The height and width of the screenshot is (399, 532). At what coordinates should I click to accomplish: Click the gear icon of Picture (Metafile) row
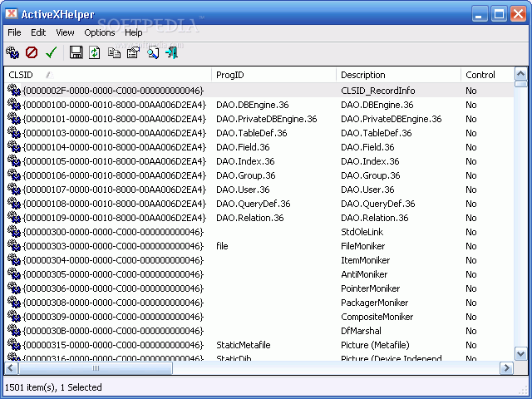pos(14,345)
